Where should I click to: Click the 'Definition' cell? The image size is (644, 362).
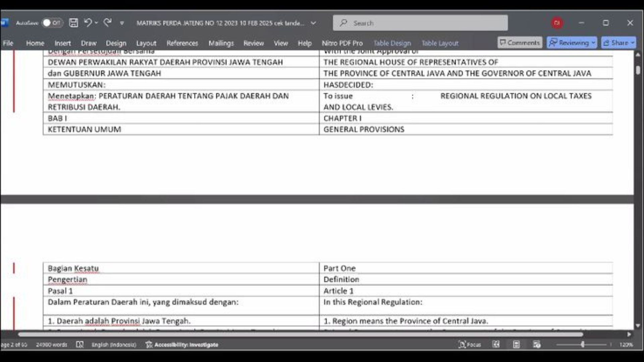pyautogui.click(x=466, y=280)
